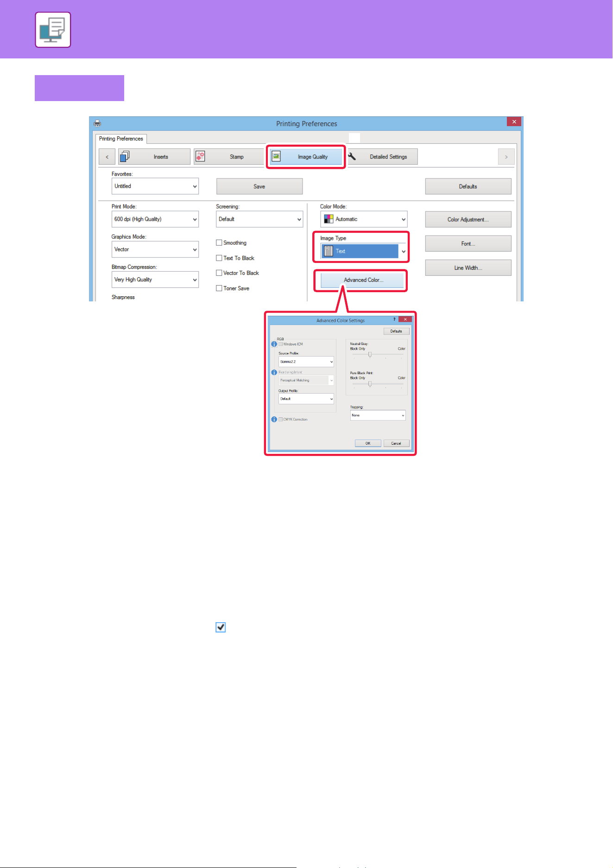Click the Color Adjustment button
This screenshot has height=868, width=613.
[468, 220]
